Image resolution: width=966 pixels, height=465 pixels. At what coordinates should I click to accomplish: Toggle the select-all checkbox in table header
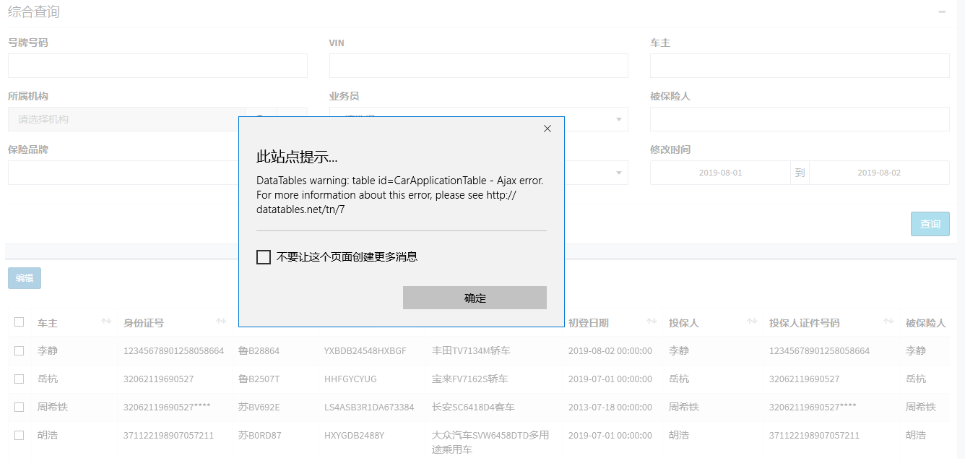pos(19,322)
